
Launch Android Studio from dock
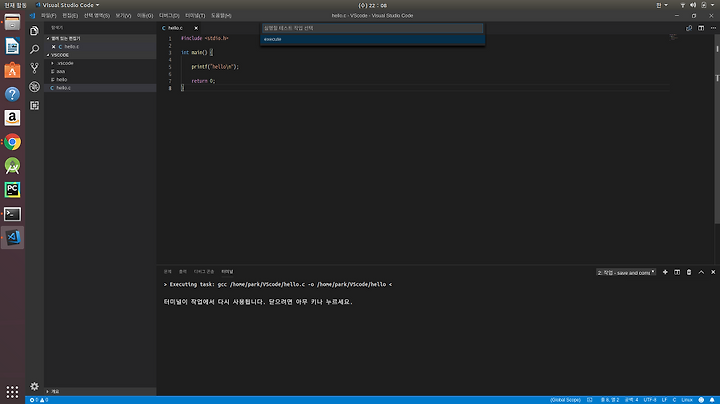tap(12, 166)
